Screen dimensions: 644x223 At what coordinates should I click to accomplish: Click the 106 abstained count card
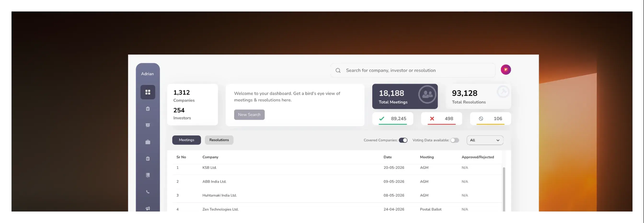coord(490,119)
